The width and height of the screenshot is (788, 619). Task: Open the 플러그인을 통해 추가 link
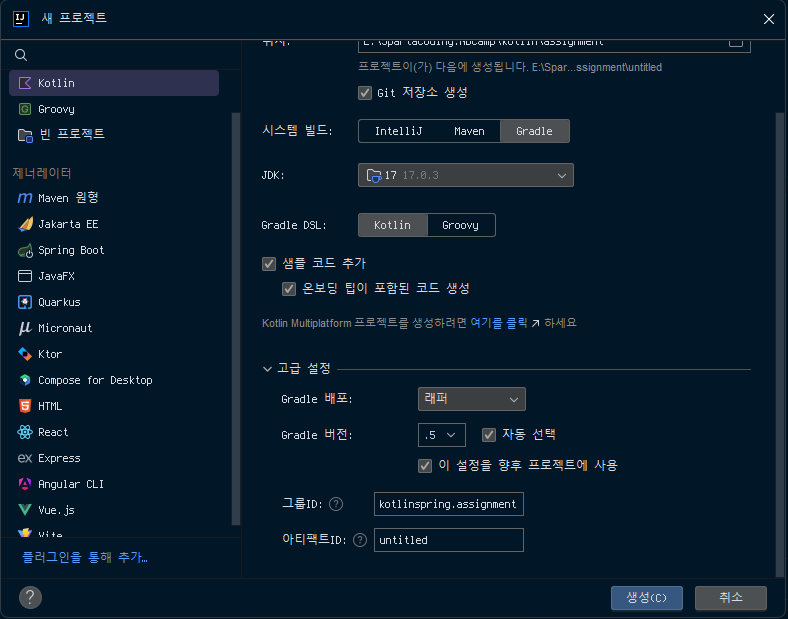(85, 557)
